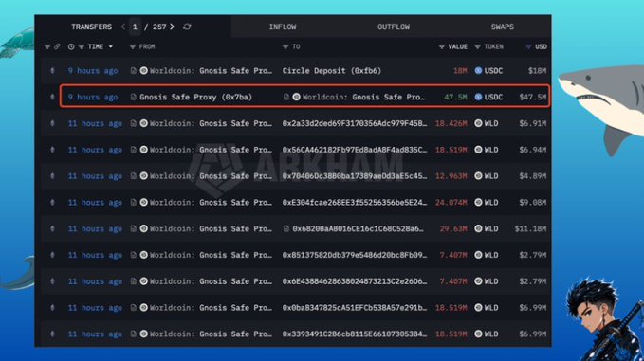Click the 47.5M value cell
Screen dimensions: 644x361
[x=455, y=97]
